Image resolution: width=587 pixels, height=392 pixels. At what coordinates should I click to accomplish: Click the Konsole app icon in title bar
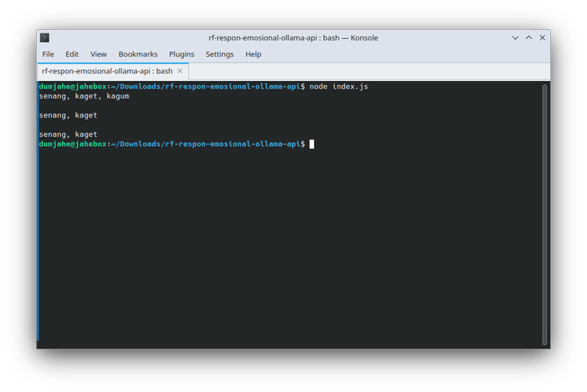pos(45,37)
